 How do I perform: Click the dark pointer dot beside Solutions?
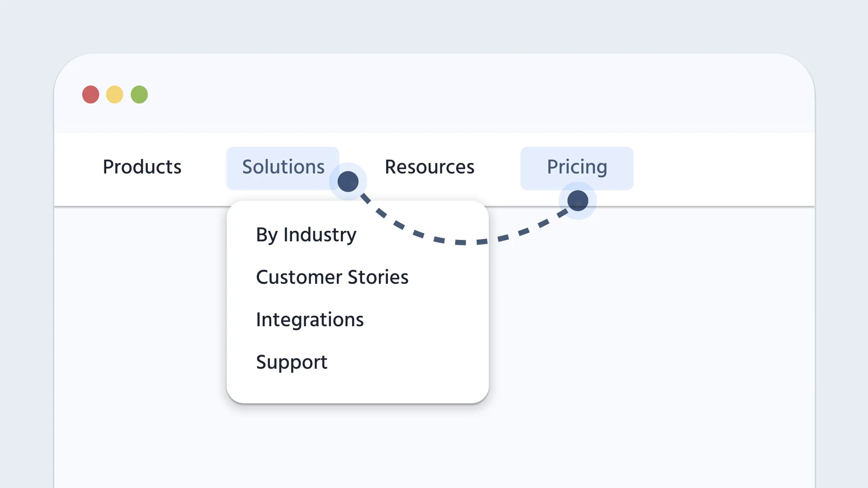[348, 182]
